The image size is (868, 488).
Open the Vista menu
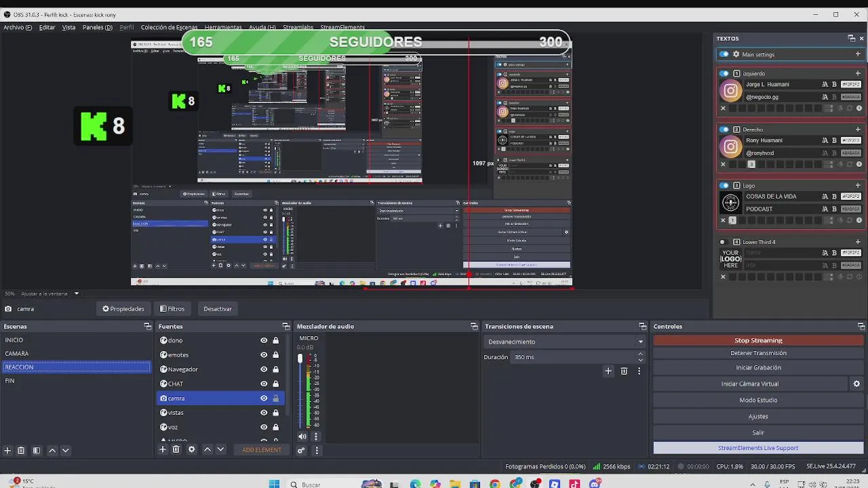69,27
